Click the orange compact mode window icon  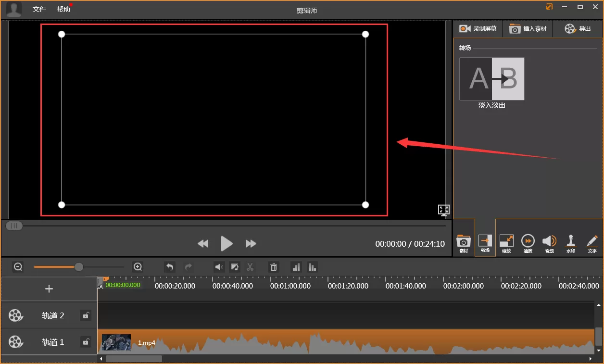[549, 7]
